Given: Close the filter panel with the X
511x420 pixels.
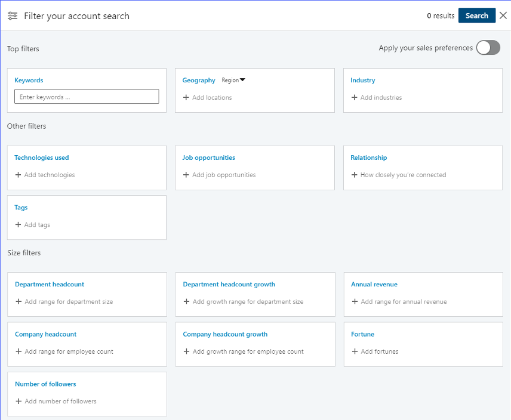Looking at the screenshot, I should click(503, 16).
